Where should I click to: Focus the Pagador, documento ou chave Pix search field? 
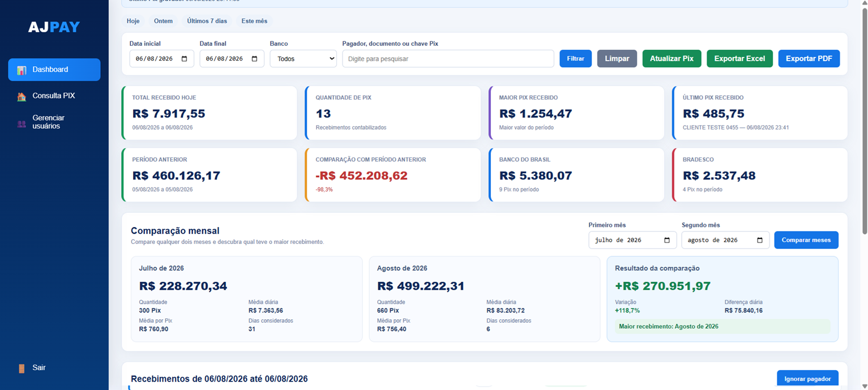pyautogui.click(x=448, y=59)
